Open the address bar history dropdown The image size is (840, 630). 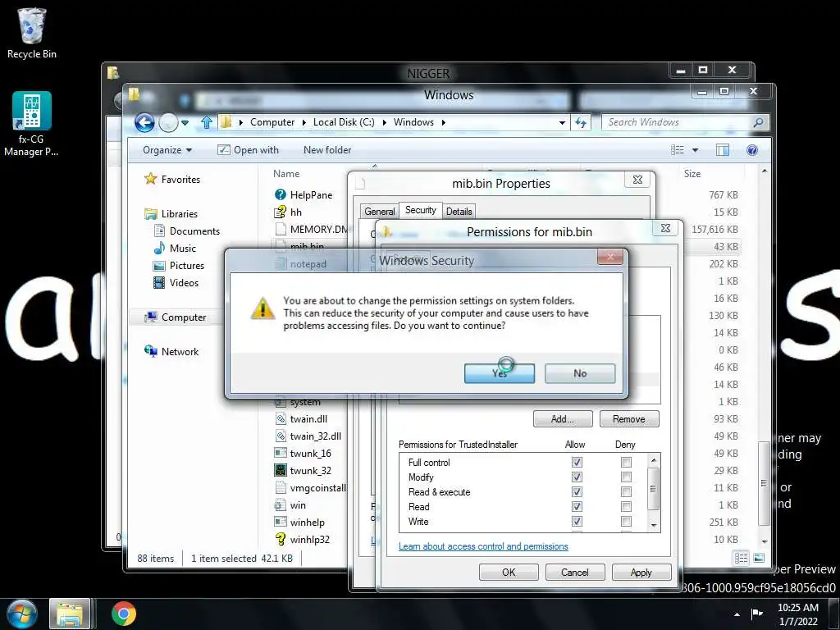point(562,123)
